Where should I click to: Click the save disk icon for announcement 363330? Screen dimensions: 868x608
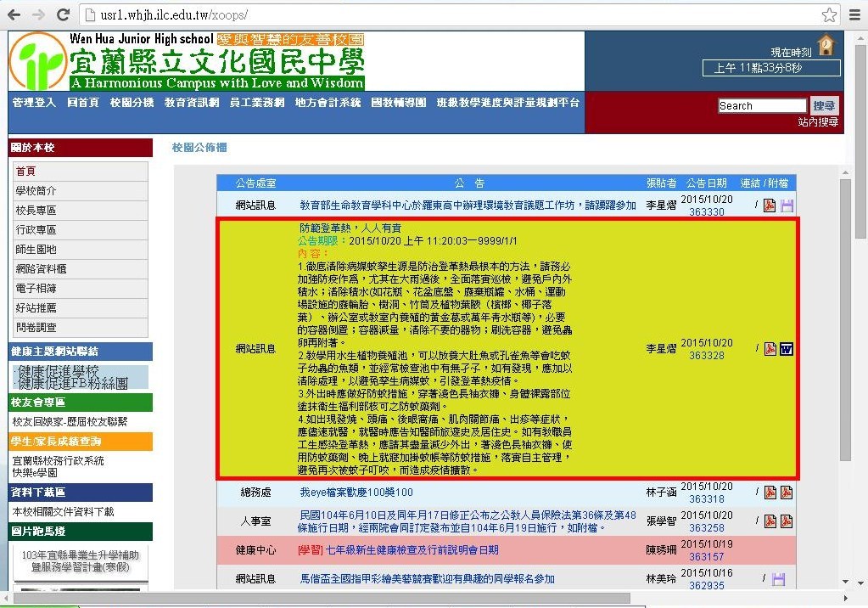tap(787, 205)
